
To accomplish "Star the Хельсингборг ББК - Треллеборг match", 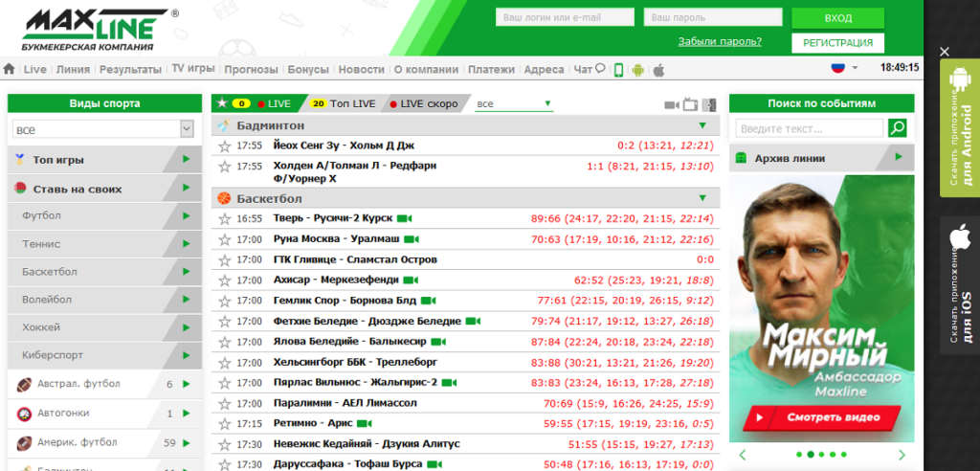I will click(224, 363).
